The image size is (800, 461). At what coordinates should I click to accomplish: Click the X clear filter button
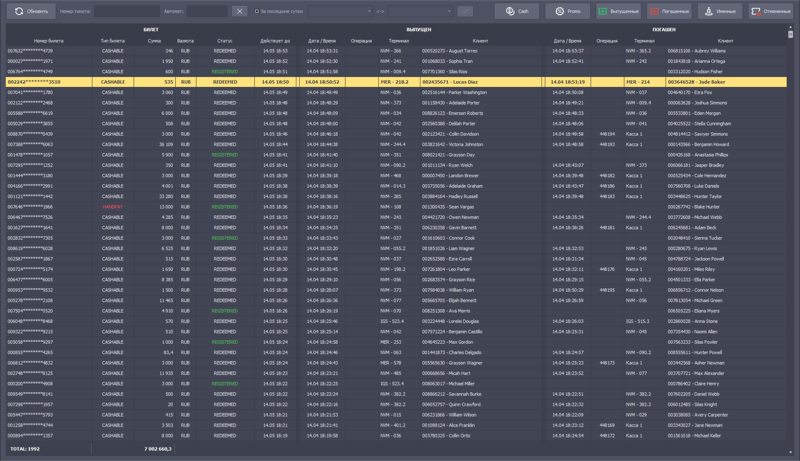click(x=239, y=11)
